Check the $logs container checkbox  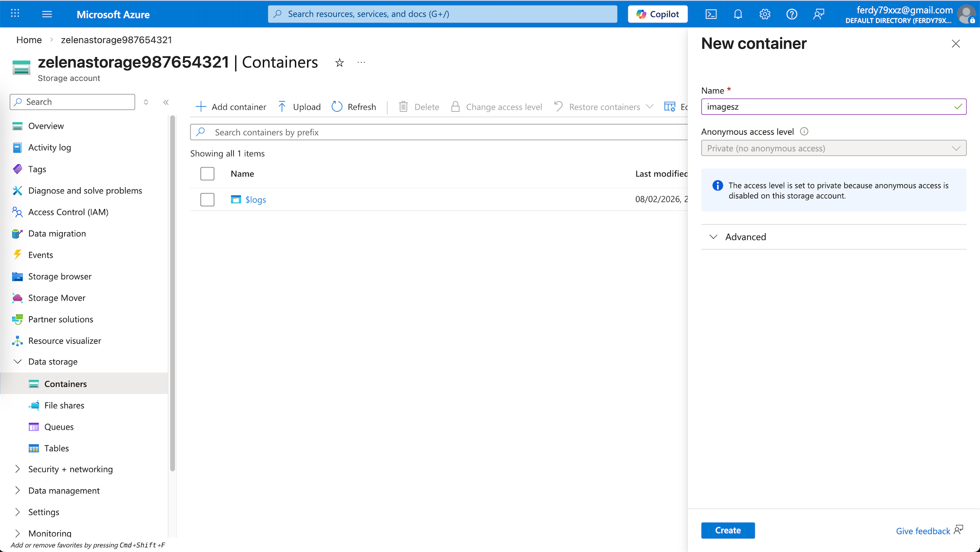click(x=207, y=199)
